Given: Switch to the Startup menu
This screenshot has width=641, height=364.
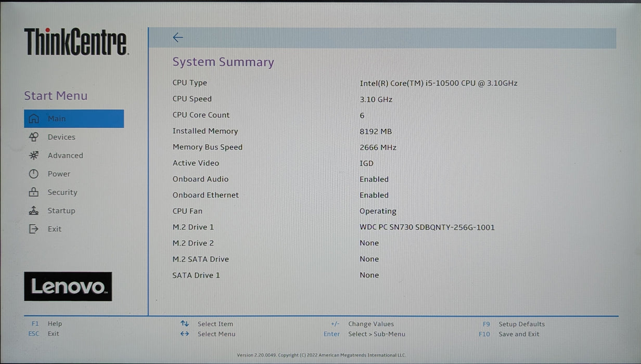Looking at the screenshot, I should point(61,211).
